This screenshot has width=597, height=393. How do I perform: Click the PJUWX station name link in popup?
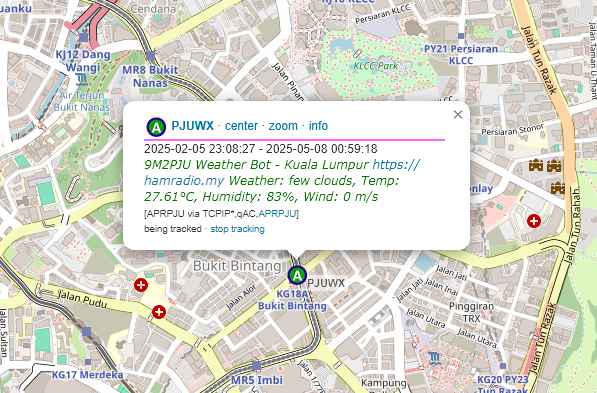tap(192, 126)
